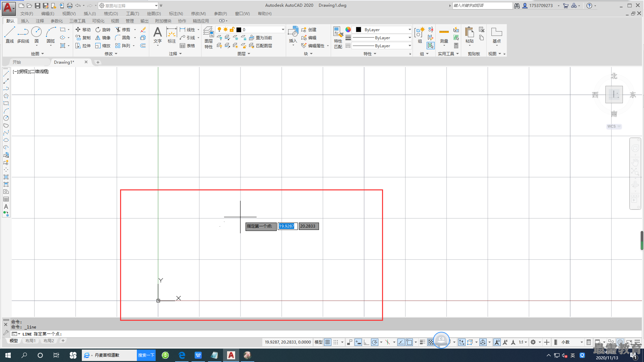Viewport: 644px width, 362px height.
Task: Select the Arc (圆弧) tool
Action: tap(51, 35)
